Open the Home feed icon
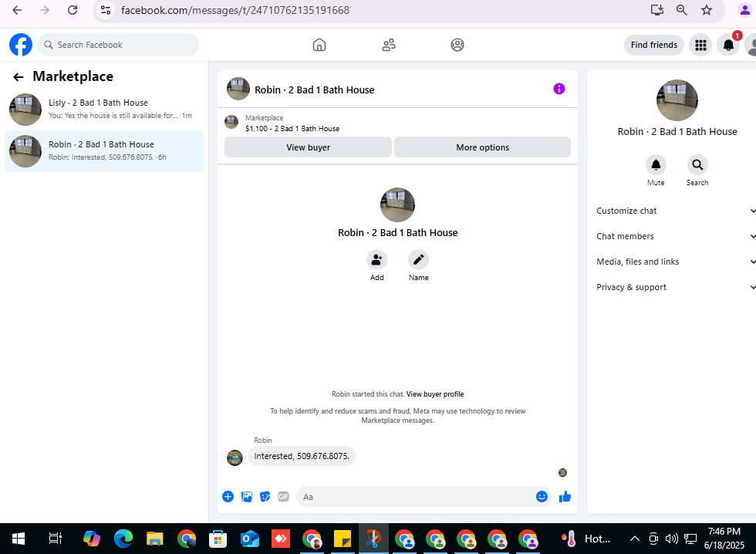 319,45
